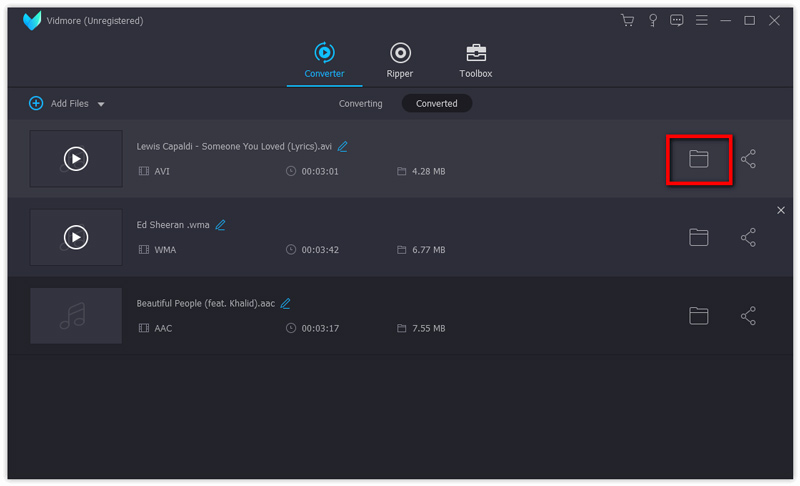Edit the Beautiful People .aac filename

[286, 303]
